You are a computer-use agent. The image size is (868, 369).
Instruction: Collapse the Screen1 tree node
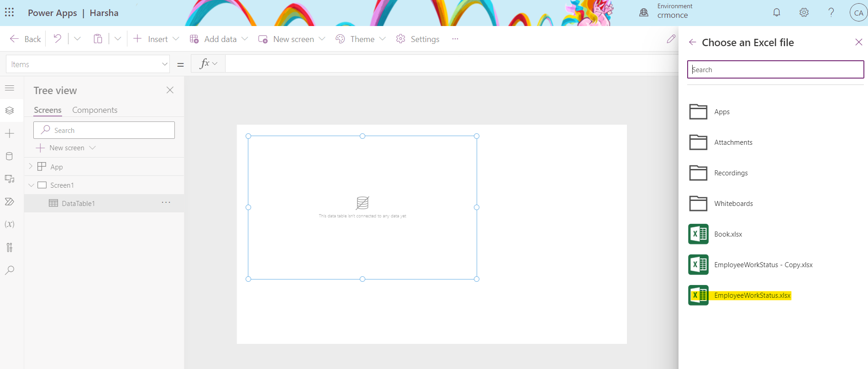(31, 185)
